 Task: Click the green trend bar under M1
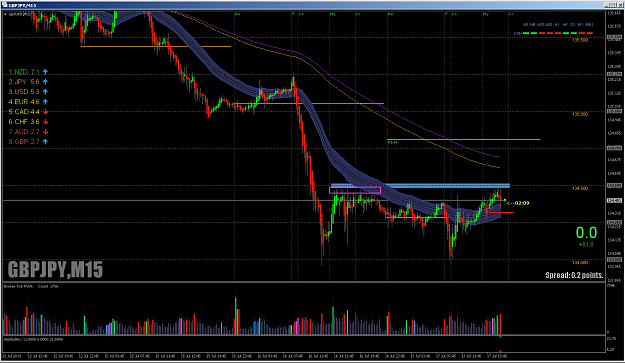(x=526, y=33)
